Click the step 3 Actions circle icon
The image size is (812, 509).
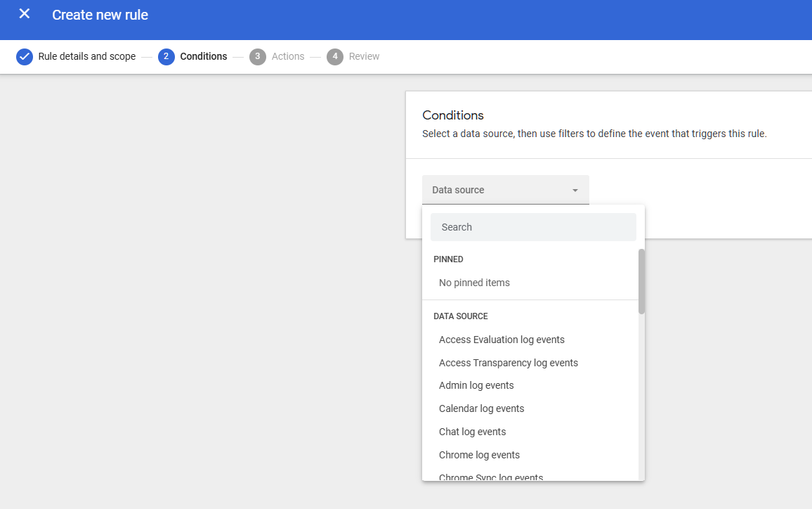point(257,56)
